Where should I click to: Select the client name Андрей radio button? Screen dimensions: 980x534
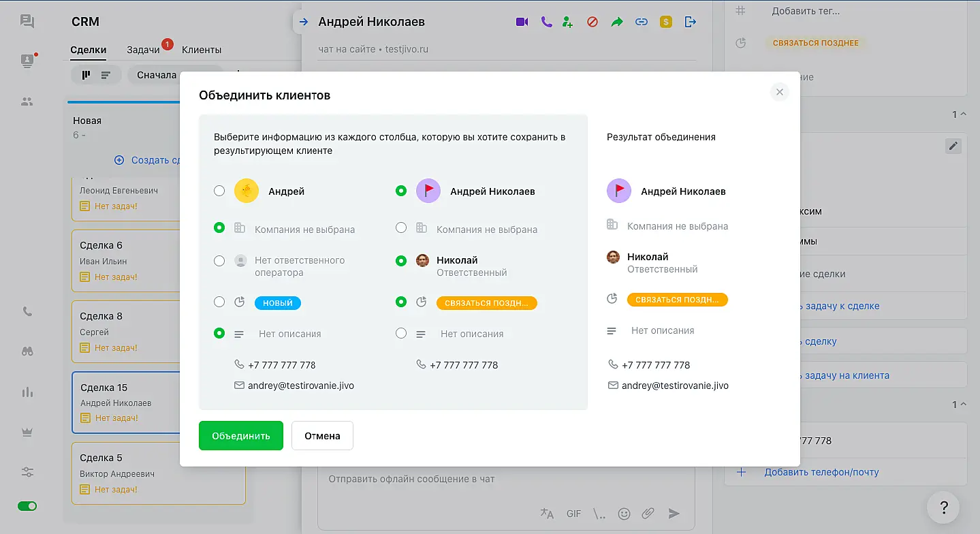(219, 191)
